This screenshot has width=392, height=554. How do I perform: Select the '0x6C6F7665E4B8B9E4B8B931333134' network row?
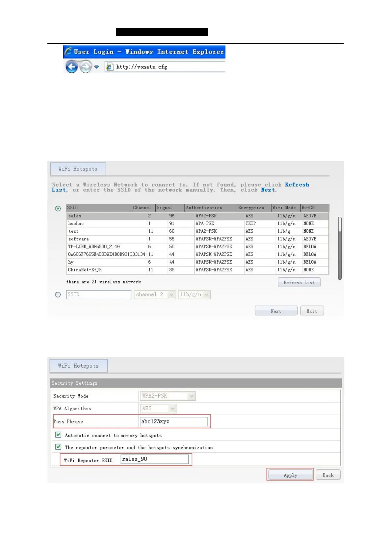tap(197, 254)
